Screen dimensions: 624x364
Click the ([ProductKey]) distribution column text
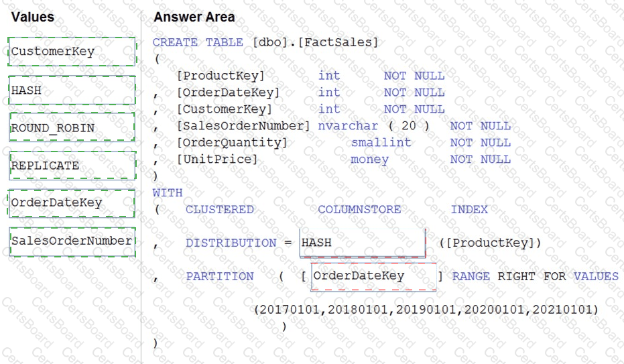click(491, 243)
